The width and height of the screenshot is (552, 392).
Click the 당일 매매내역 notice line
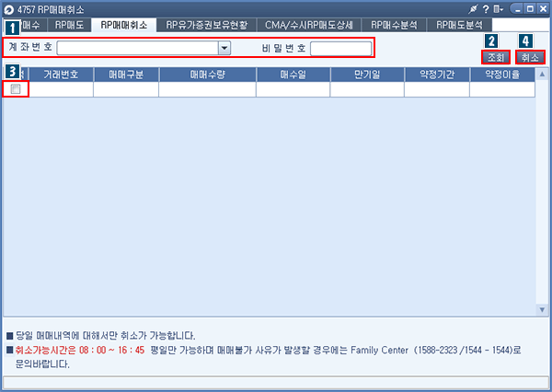point(105,335)
